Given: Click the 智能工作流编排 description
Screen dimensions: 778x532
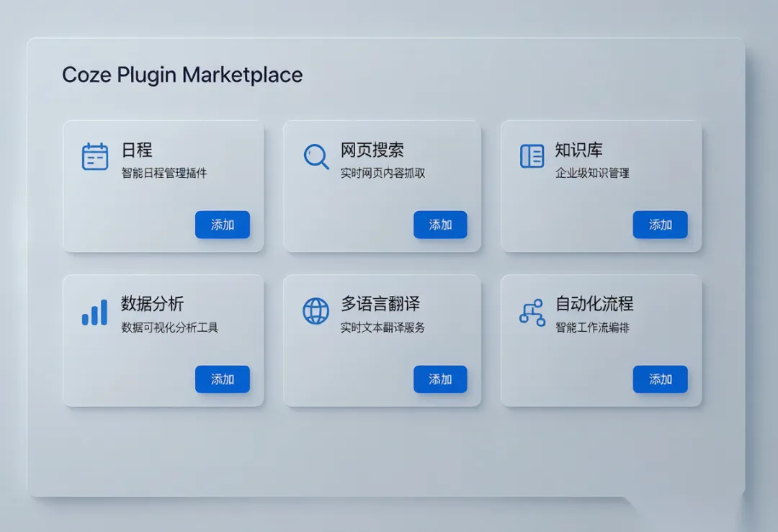Looking at the screenshot, I should (592, 328).
